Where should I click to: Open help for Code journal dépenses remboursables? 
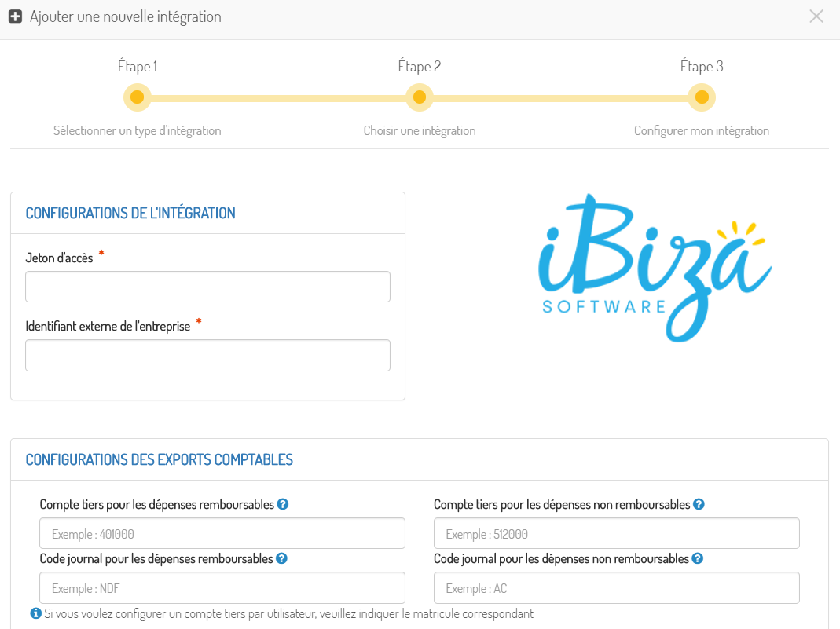pos(282,558)
